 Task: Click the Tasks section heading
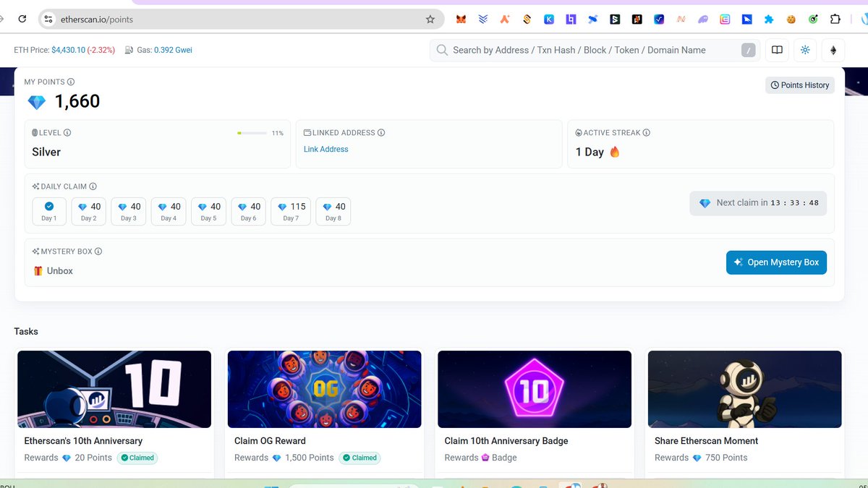26,331
